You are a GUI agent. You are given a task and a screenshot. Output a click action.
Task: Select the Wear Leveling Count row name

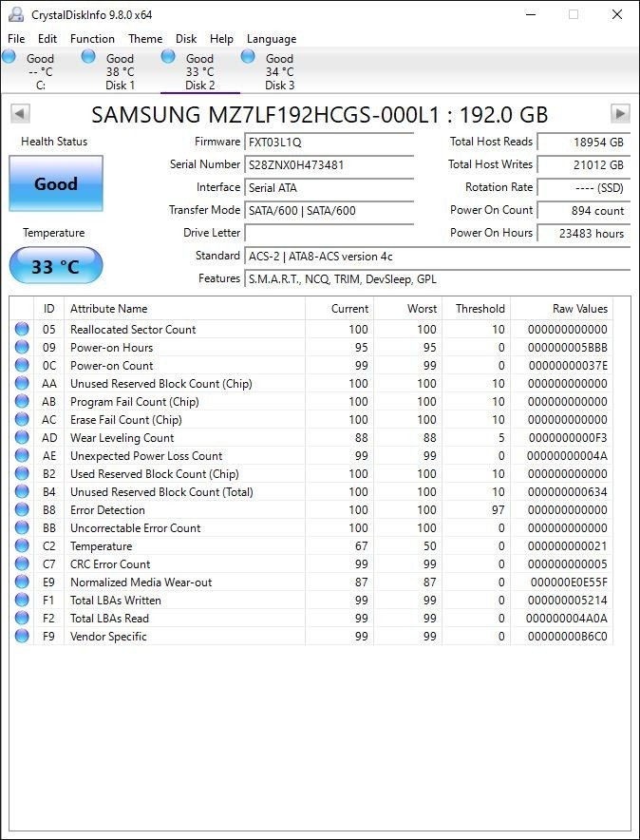[x=122, y=438]
